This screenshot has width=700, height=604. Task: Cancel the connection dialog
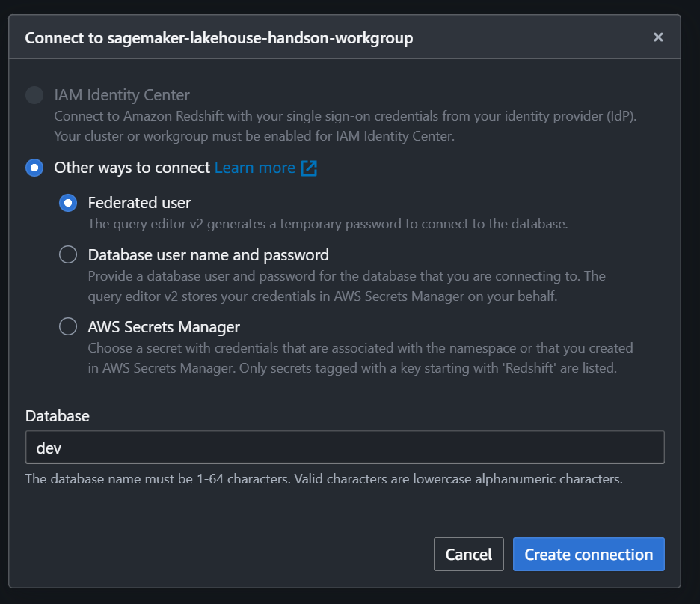pyautogui.click(x=469, y=554)
